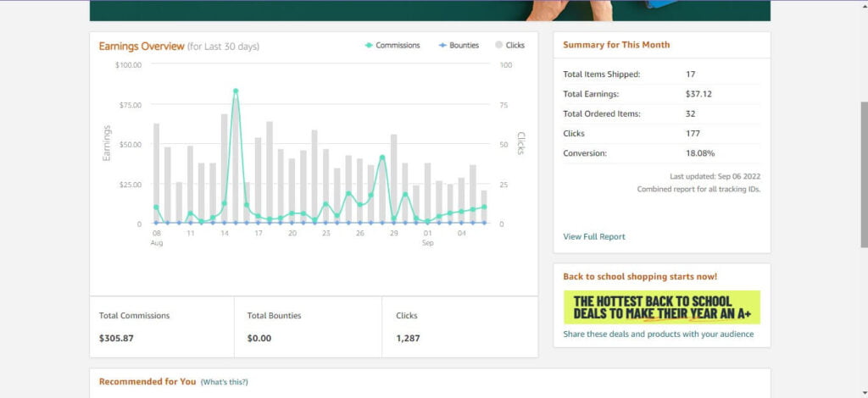Image resolution: width=868 pixels, height=398 pixels.
Task: Open the View Full Report link
Action: coord(594,236)
